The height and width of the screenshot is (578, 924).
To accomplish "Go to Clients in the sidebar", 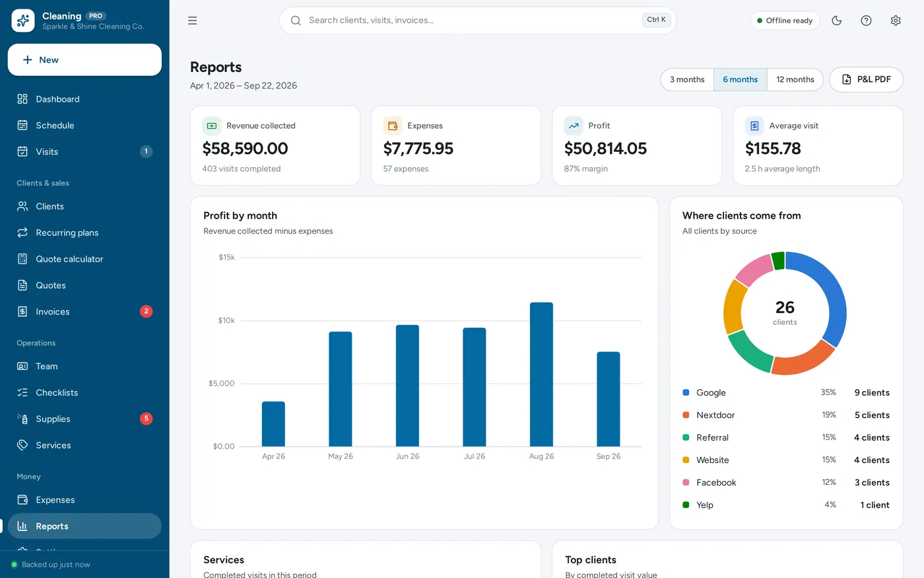I will click(x=84, y=206).
